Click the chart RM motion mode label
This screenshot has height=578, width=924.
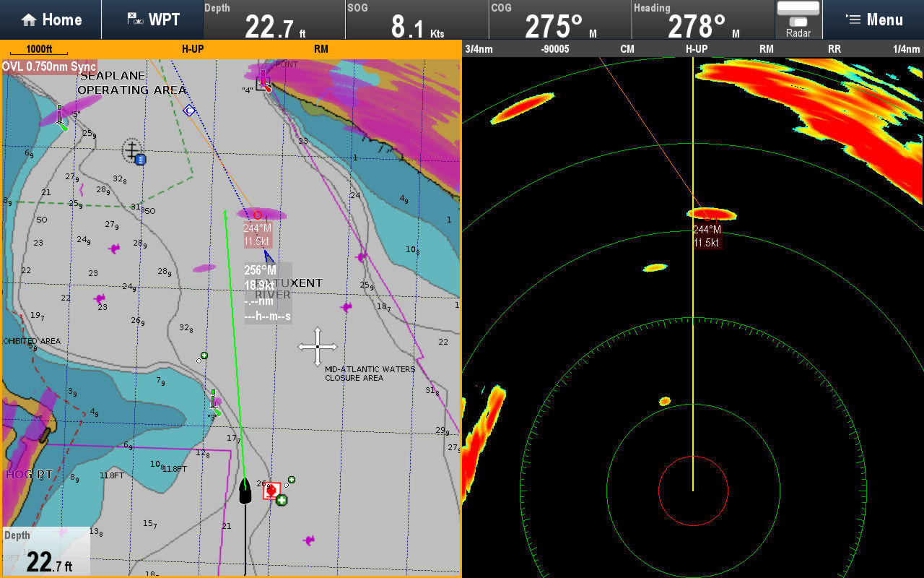[x=321, y=49]
